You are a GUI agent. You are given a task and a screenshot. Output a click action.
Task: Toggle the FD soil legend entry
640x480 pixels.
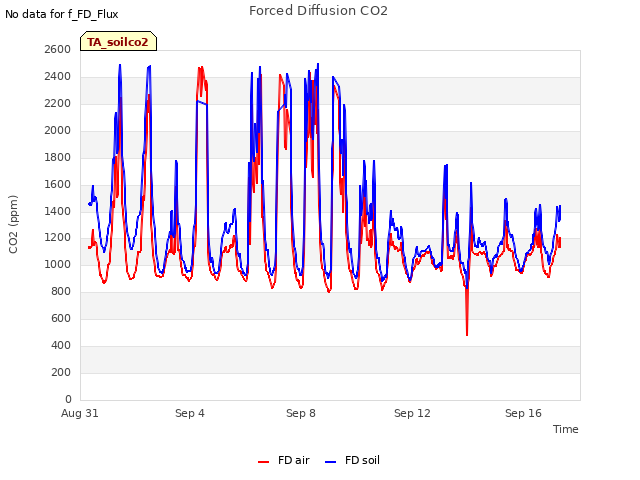tap(352, 460)
